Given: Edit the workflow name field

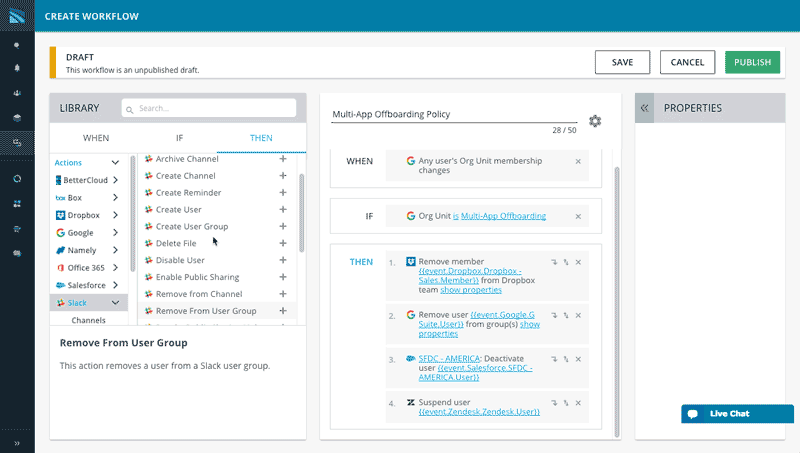Looking at the screenshot, I should [454, 114].
